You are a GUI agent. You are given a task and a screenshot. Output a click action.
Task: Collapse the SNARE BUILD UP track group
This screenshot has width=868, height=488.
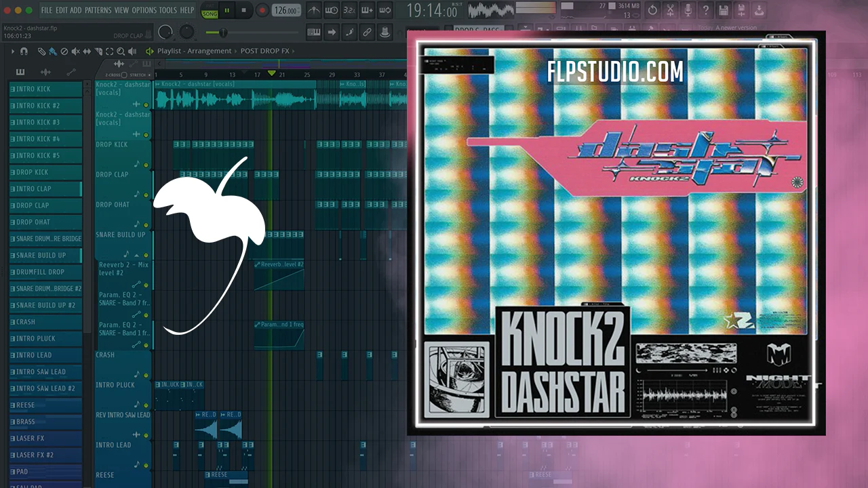pyautogui.click(x=137, y=255)
